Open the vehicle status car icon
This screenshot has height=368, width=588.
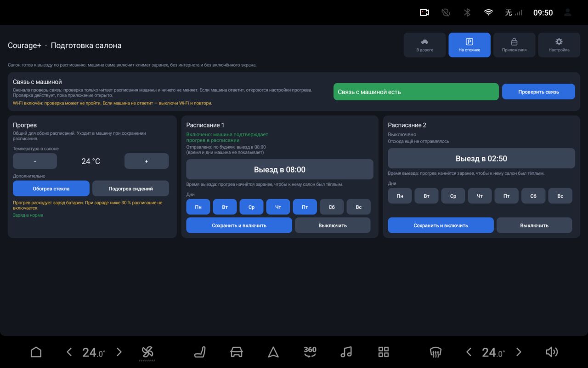236,352
